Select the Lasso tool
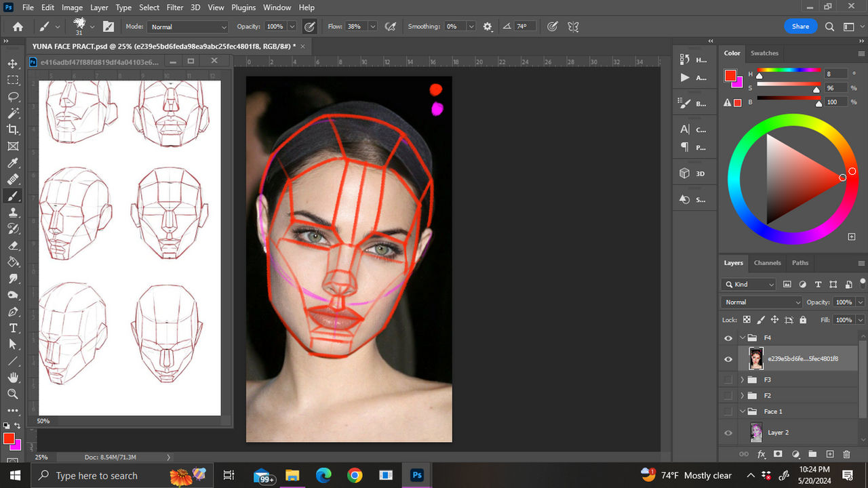The width and height of the screenshot is (868, 488). (14, 97)
